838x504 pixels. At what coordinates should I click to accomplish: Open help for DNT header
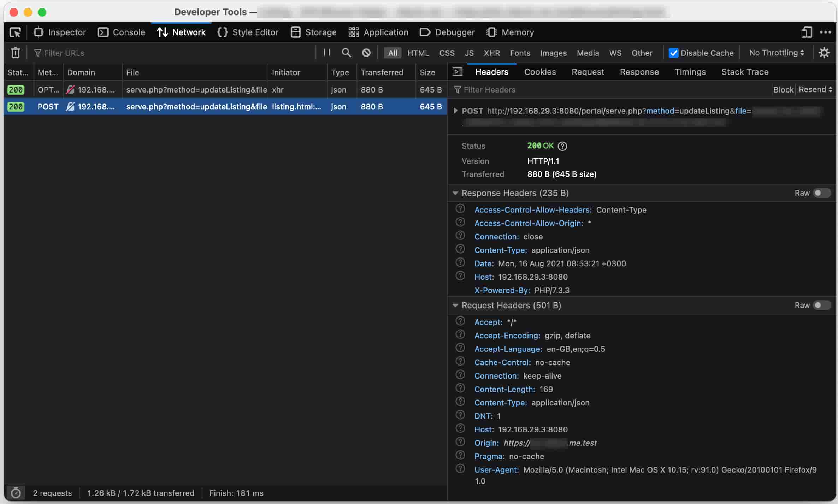[x=460, y=415]
